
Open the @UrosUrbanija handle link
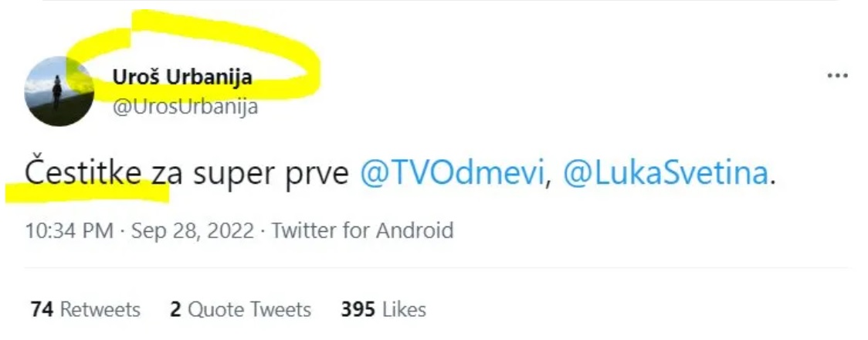coord(185,107)
